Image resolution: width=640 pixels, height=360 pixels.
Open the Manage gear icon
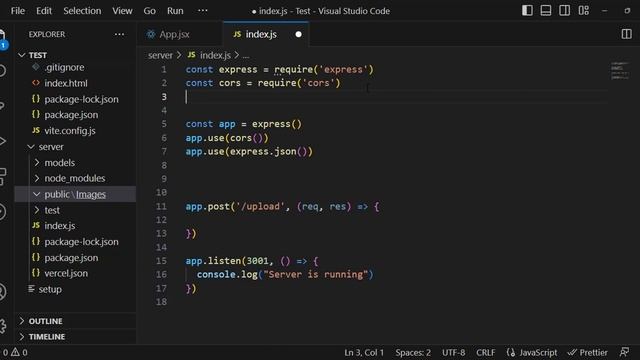[x=2, y=326]
